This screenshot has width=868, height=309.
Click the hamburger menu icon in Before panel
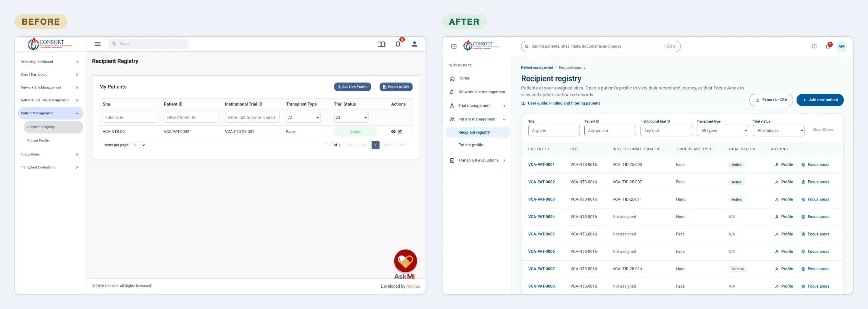(x=97, y=44)
